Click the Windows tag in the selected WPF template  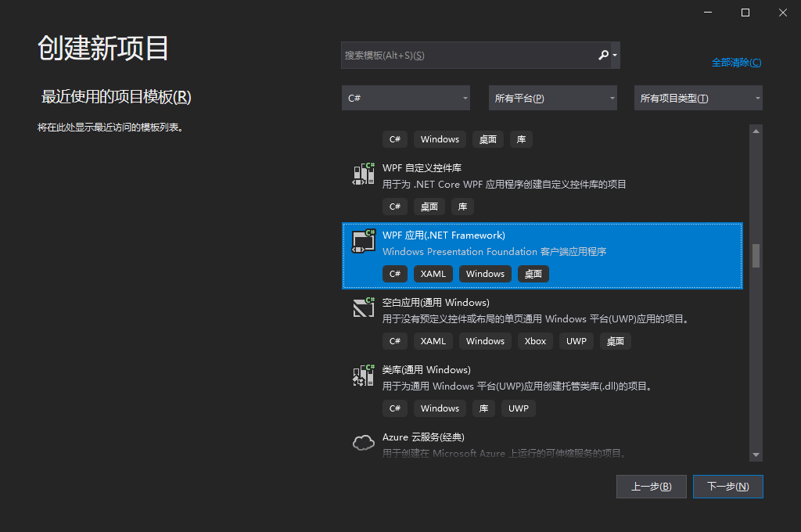click(x=485, y=274)
